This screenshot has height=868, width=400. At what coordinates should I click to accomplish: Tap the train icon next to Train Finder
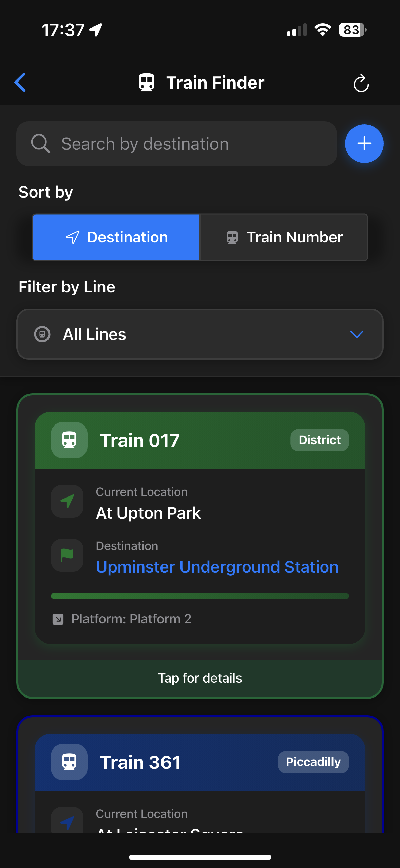click(147, 82)
